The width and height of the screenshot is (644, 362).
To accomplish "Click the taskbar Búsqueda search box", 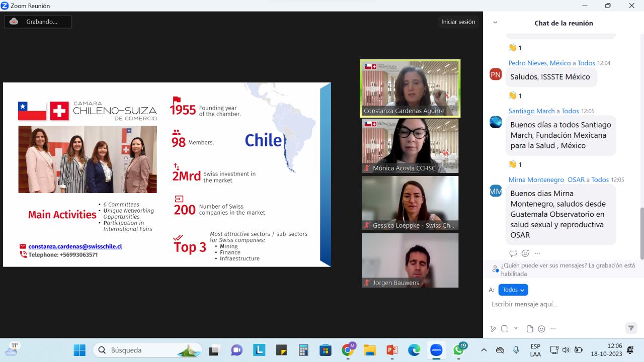I will coord(148,350).
